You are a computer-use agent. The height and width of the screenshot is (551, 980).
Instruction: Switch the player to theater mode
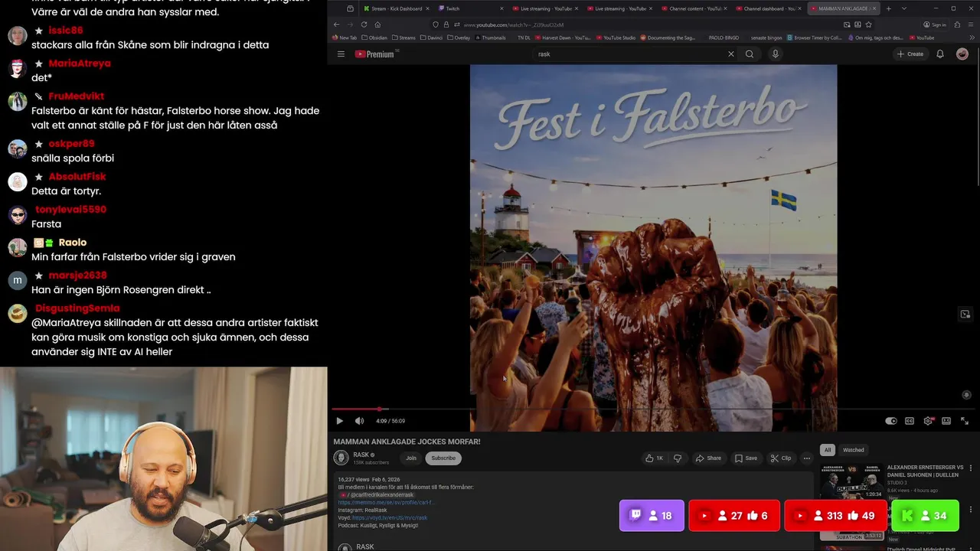(x=946, y=421)
